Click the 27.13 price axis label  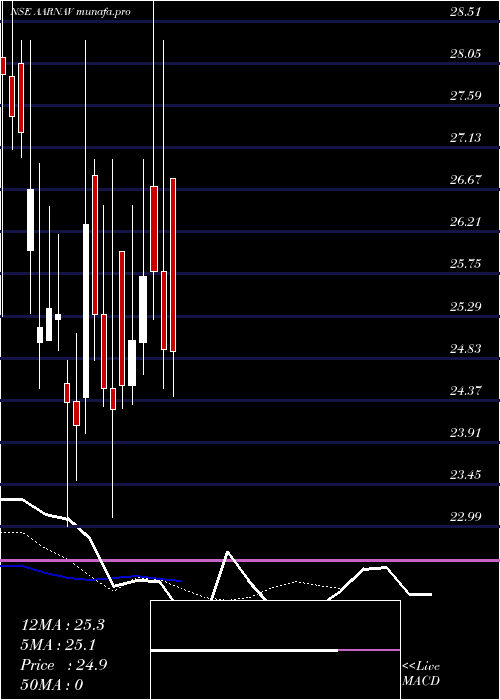tap(465, 138)
